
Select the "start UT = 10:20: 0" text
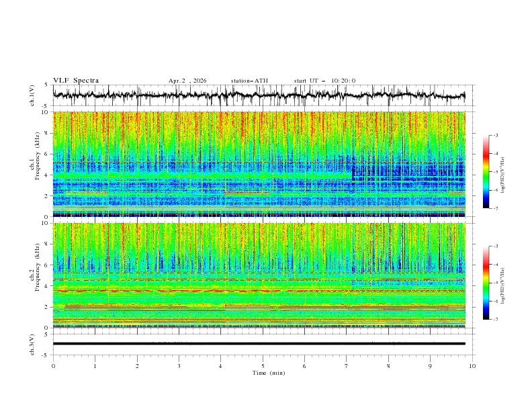point(324,81)
